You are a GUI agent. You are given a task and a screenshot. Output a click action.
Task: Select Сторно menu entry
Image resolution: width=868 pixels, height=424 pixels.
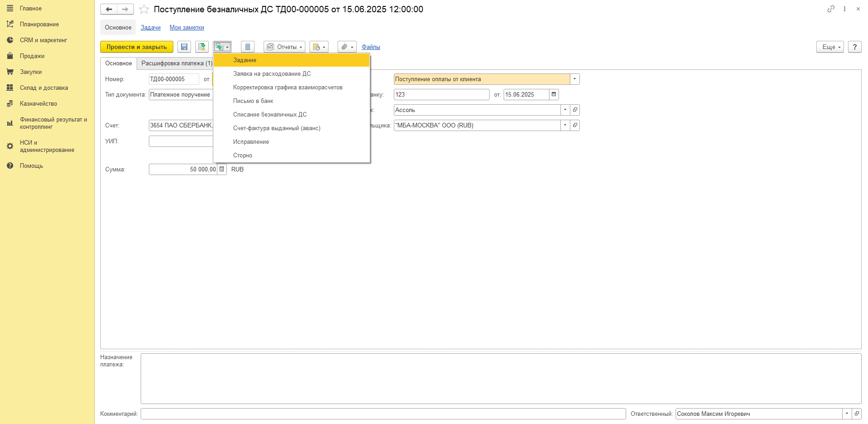(x=292, y=155)
